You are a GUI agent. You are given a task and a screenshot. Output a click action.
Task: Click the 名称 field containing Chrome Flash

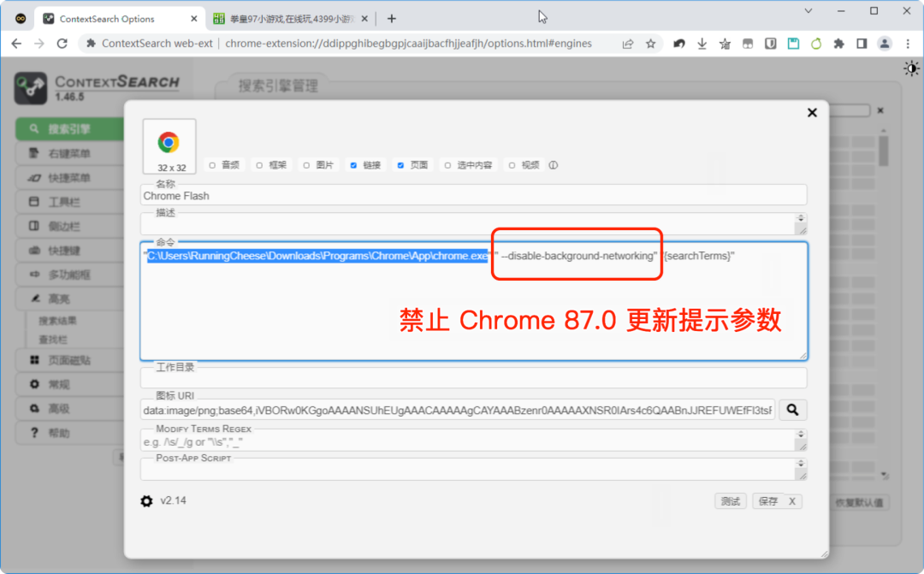(474, 196)
